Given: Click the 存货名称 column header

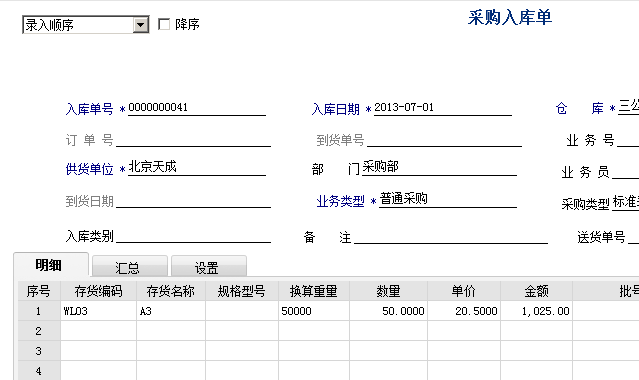Looking at the screenshot, I should [171, 291].
